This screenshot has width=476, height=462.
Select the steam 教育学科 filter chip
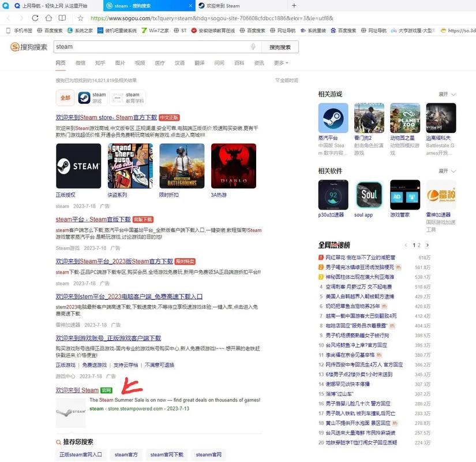pos(128,98)
